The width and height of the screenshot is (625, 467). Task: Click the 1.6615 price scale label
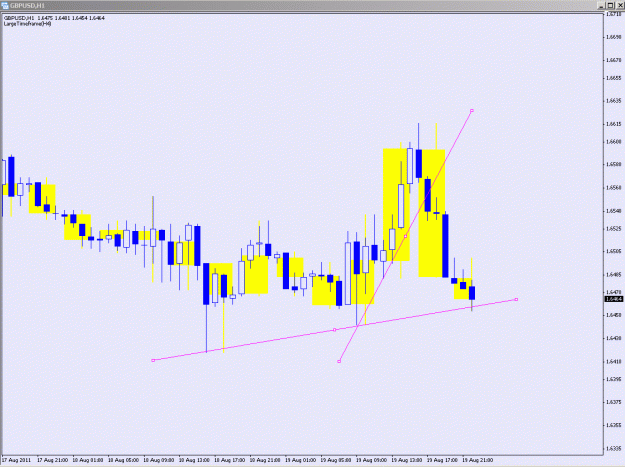pyautogui.click(x=614, y=124)
